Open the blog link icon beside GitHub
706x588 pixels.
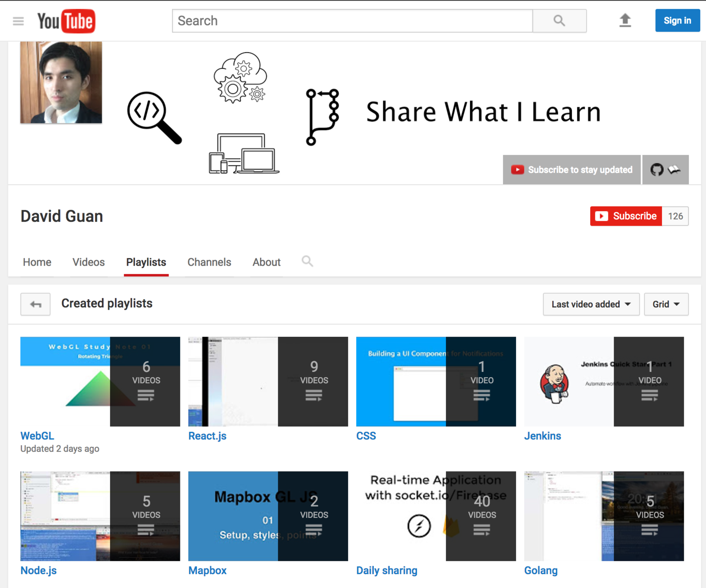pyautogui.click(x=674, y=169)
